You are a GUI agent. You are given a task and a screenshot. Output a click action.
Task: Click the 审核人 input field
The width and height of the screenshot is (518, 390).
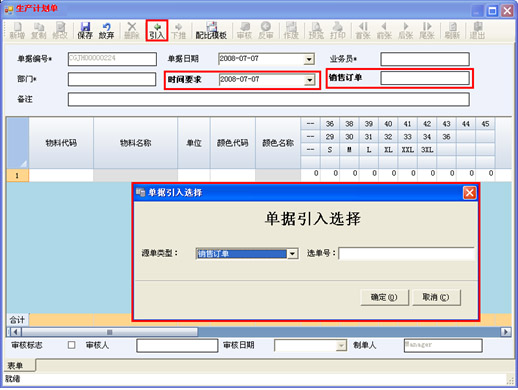click(x=177, y=345)
